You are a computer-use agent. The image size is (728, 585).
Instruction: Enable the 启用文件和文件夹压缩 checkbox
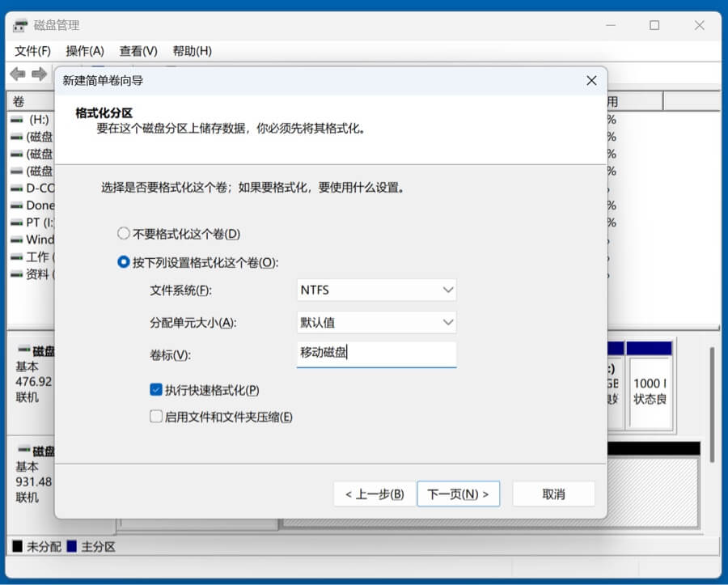point(155,417)
